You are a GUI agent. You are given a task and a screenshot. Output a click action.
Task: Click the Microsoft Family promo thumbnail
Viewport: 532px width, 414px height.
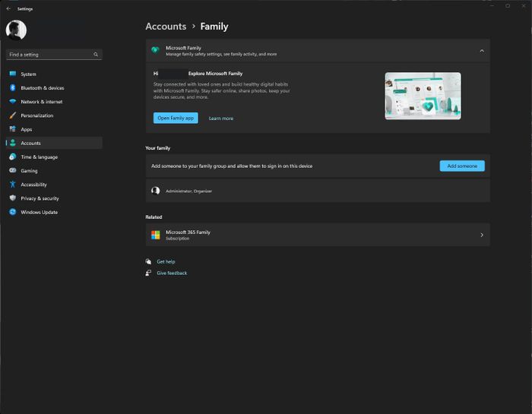tap(423, 96)
